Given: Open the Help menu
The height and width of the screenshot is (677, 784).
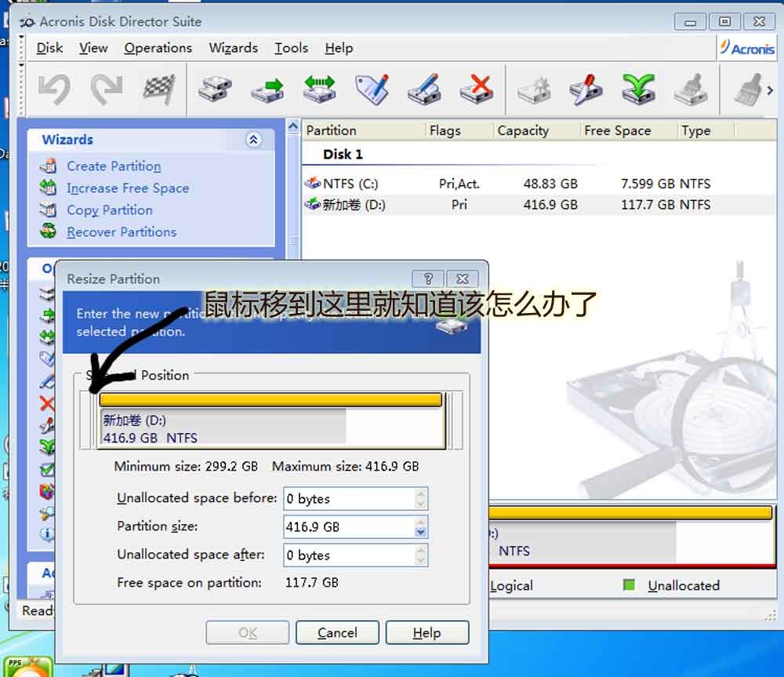Looking at the screenshot, I should [339, 48].
